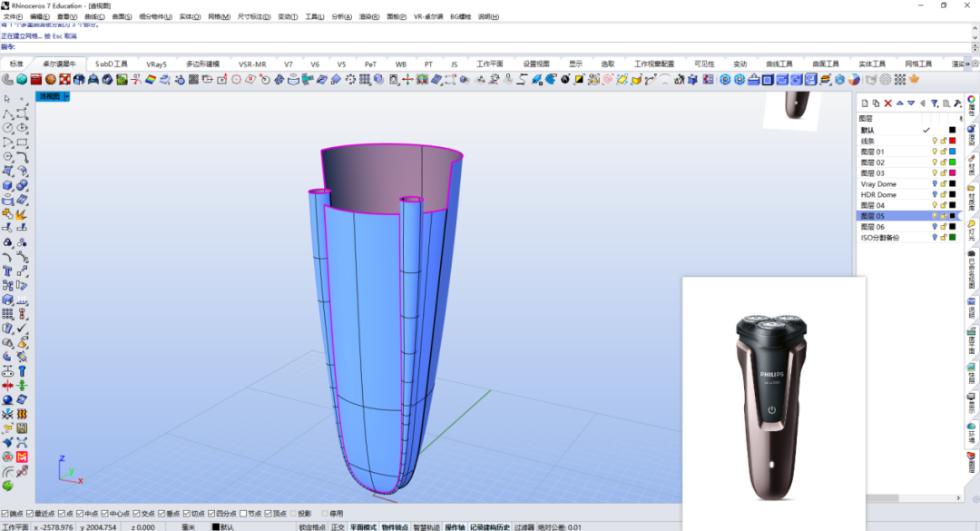Screen dimensions: 980x531
Task: Click the hammer tools icon in layers panel
Action: coord(957,103)
